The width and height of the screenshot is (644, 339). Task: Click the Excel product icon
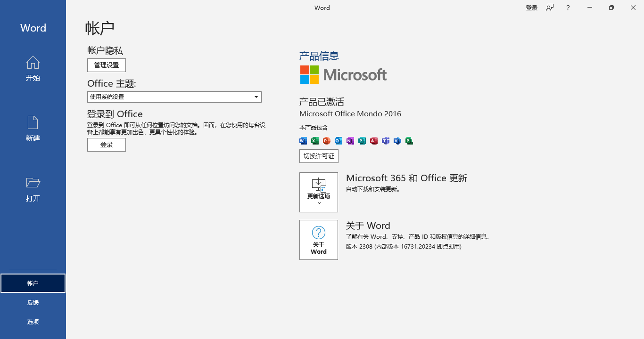[315, 141]
